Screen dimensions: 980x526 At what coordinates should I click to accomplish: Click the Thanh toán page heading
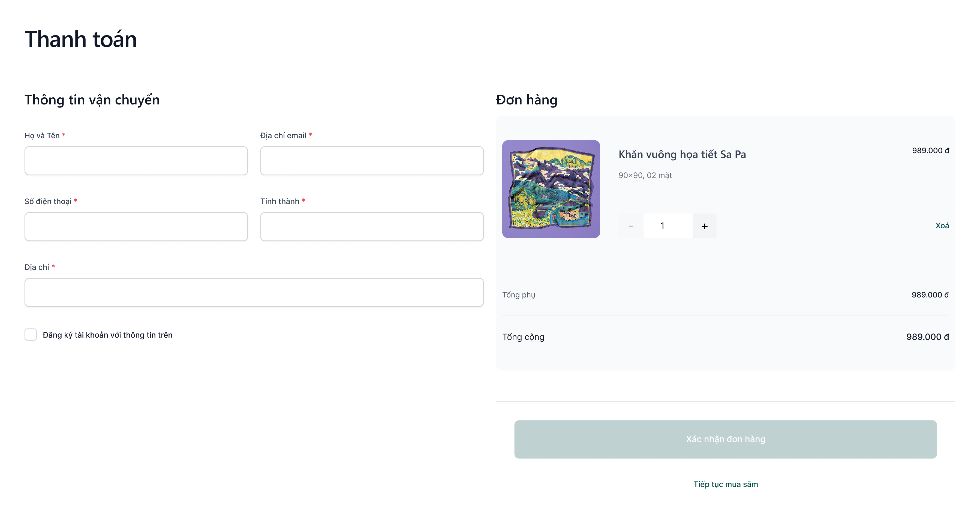click(81, 39)
